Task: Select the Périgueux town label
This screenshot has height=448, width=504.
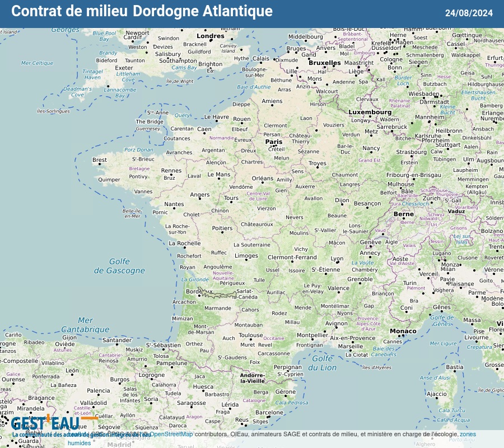Action: (232, 283)
